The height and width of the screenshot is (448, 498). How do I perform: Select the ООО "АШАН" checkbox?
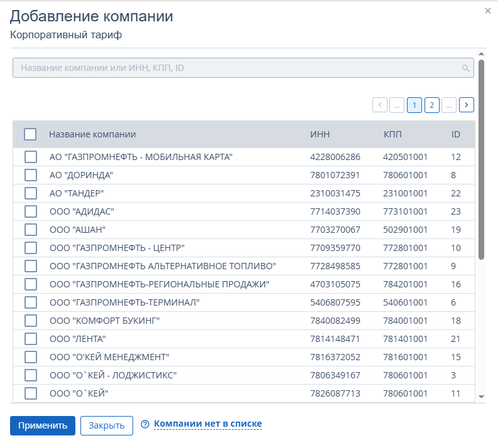[30, 230]
